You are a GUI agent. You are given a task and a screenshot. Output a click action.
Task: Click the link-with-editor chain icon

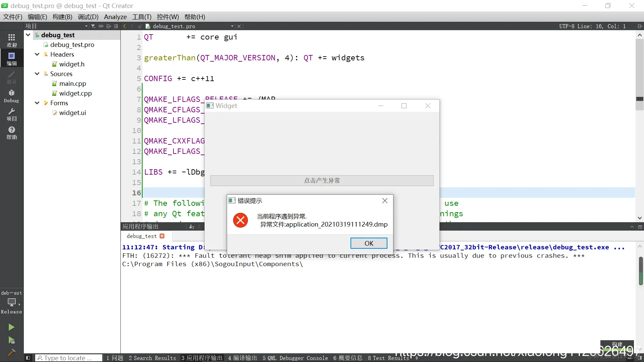point(101,26)
